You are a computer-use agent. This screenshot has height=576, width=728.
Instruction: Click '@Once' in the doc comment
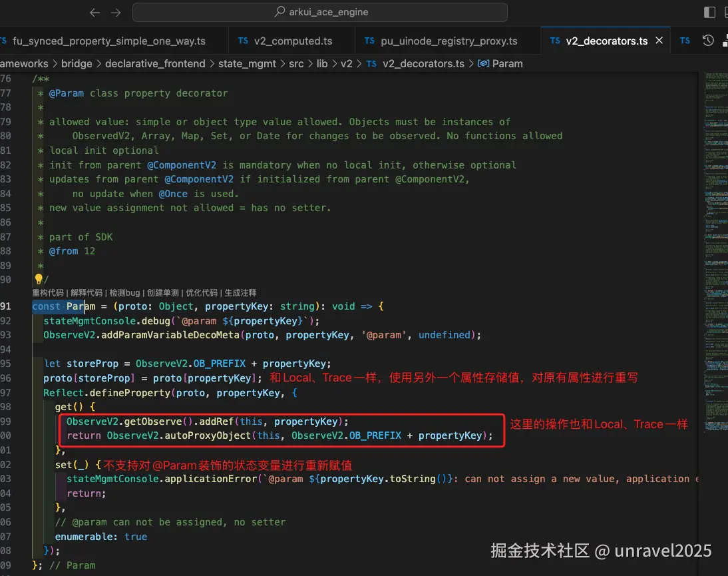point(173,194)
